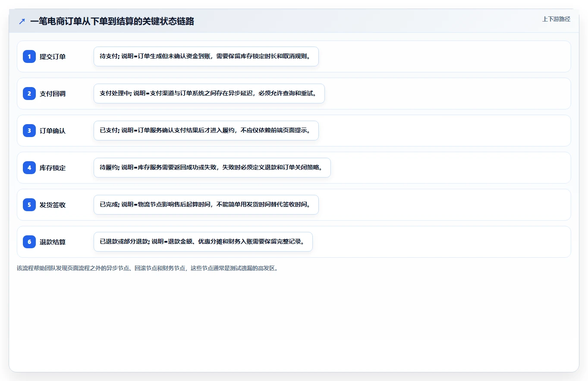The height and width of the screenshot is (381, 588).
Task: Click the 支付回调 step label
Action: point(53,94)
